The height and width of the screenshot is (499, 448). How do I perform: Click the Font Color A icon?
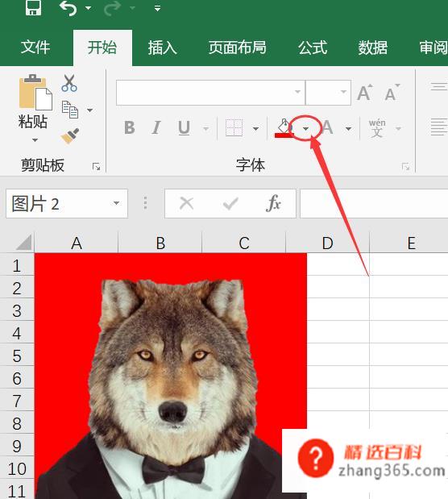tap(327, 128)
